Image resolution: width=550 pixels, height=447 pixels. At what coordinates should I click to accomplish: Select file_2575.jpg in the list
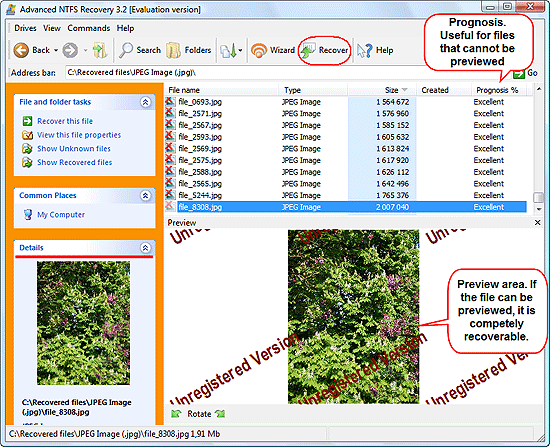tap(200, 160)
